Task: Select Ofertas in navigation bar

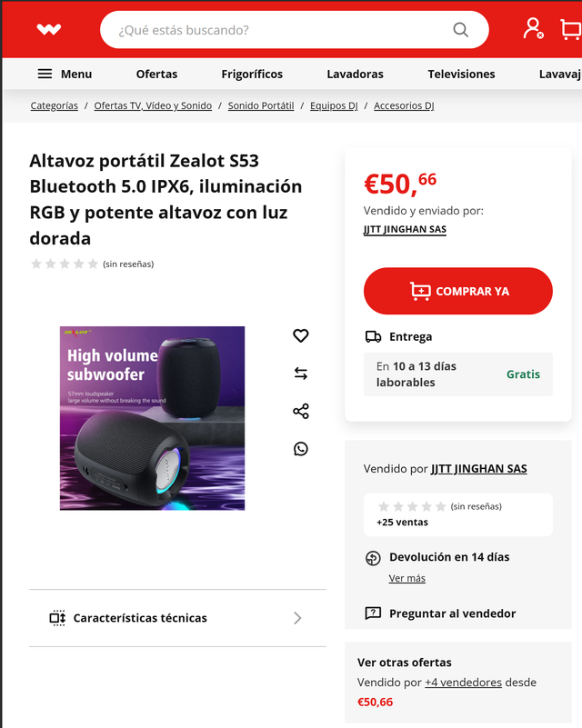Action: 156,74
